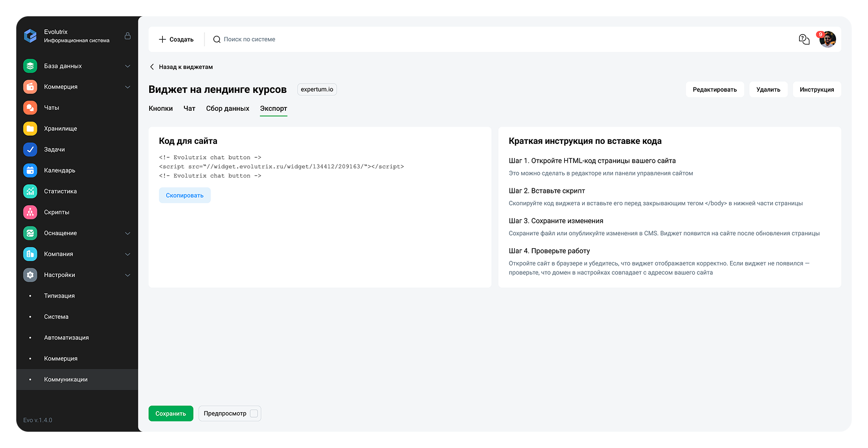Screen dimensions: 868x448
Task: Open Коммерция under Настройки submenu
Action: 77,358
